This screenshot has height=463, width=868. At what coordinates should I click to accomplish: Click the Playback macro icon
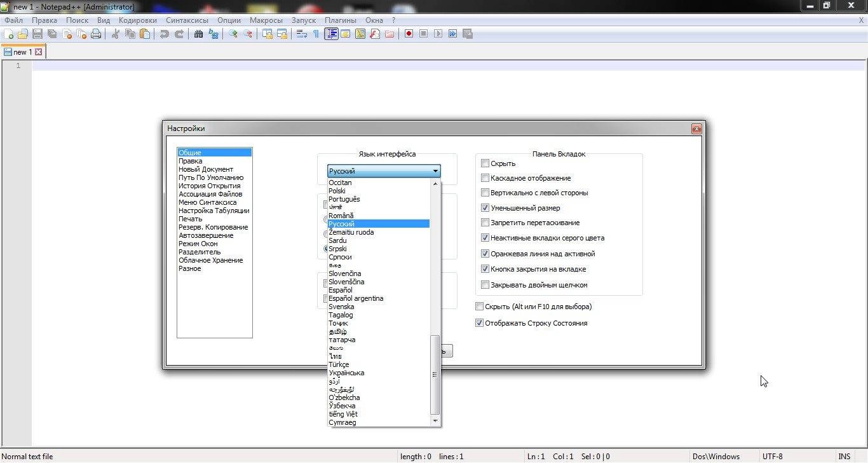click(x=438, y=34)
